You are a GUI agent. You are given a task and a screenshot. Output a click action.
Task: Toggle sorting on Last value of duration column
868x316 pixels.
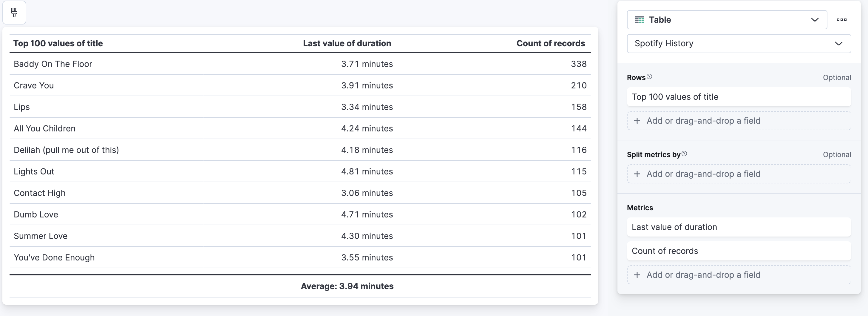(x=347, y=43)
